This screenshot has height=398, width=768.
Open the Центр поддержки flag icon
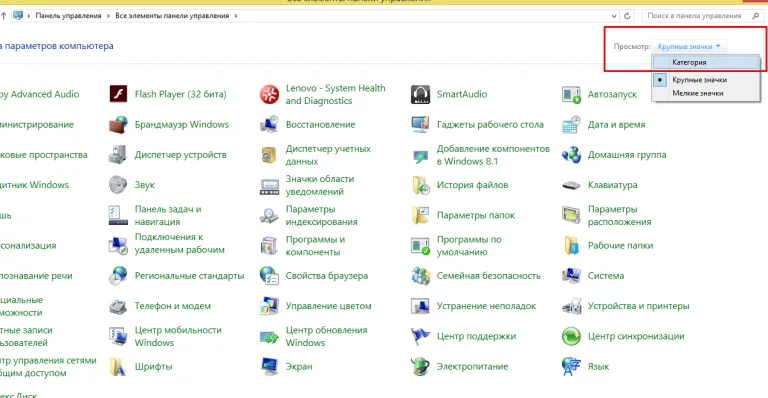click(x=420, y=336)
